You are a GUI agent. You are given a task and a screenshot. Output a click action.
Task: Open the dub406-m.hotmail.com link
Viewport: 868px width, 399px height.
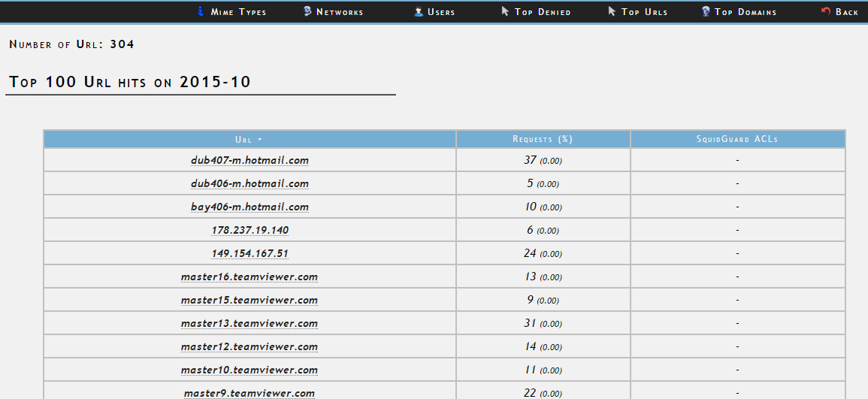[x=250, y=184]
